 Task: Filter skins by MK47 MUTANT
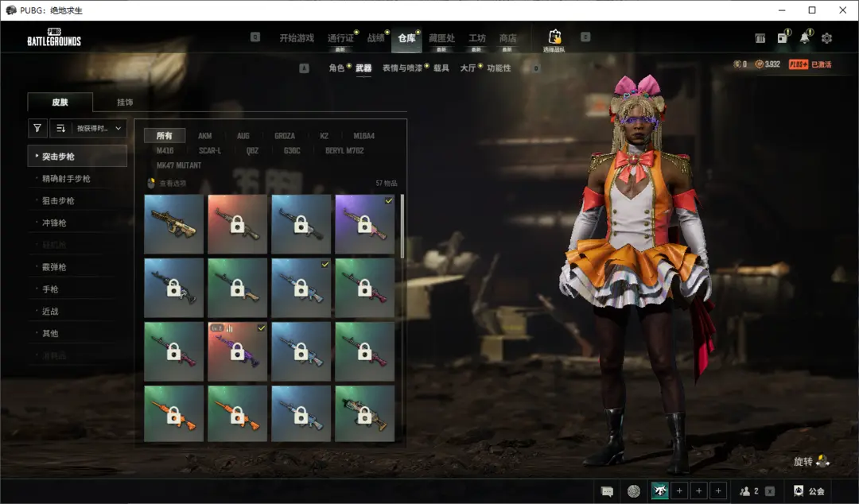click(x=179, y=165)
